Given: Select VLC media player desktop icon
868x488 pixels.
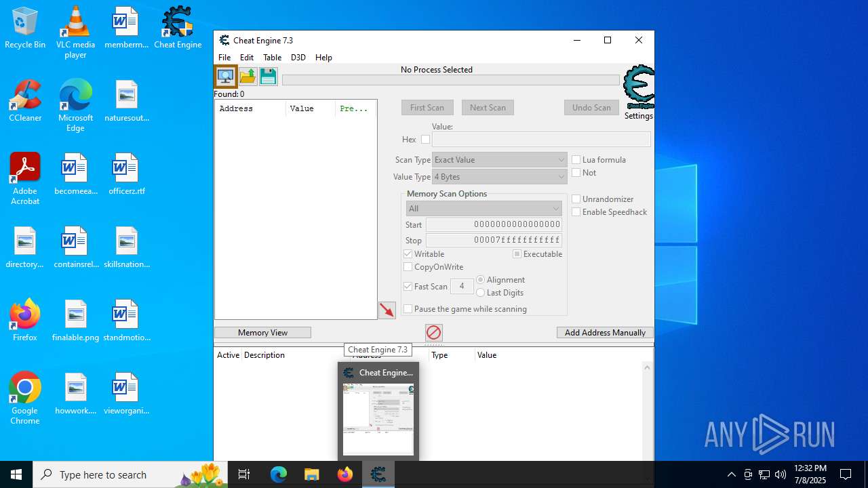Looking at the screenshot, I should click(75, 33).
